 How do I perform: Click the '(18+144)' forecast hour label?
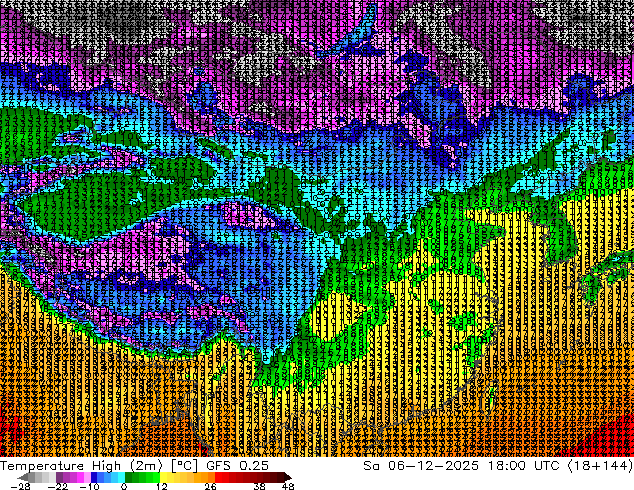(x=600, y=465)
